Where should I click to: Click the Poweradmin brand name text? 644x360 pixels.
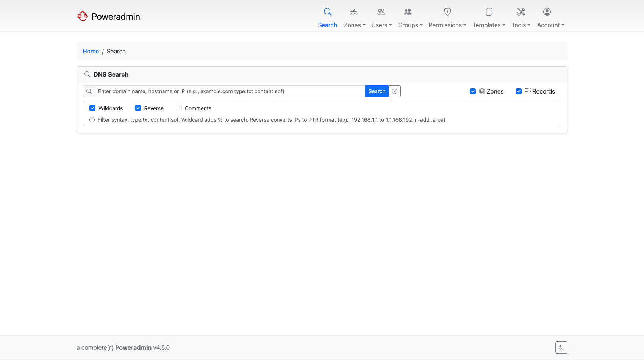point(116,16)
